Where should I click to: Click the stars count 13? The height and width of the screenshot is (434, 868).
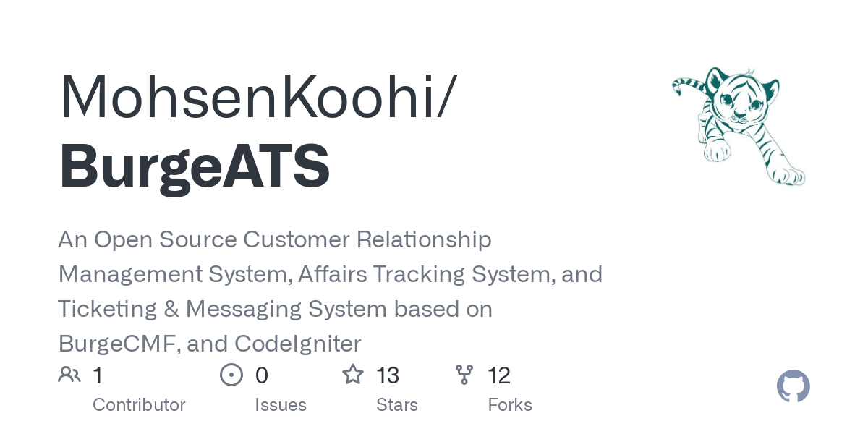[x=388, y=375]
